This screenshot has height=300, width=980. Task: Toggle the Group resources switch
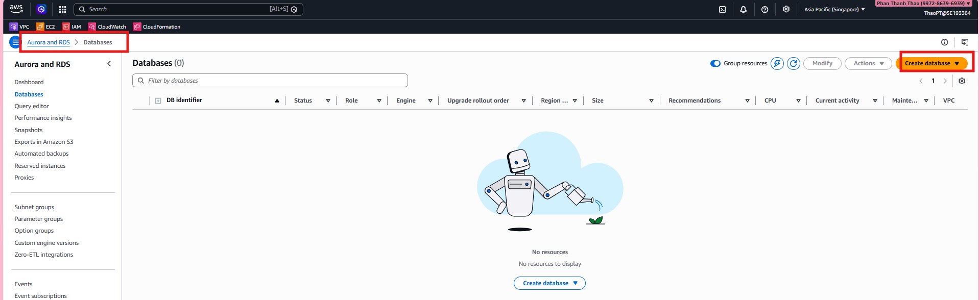[715, 63]
